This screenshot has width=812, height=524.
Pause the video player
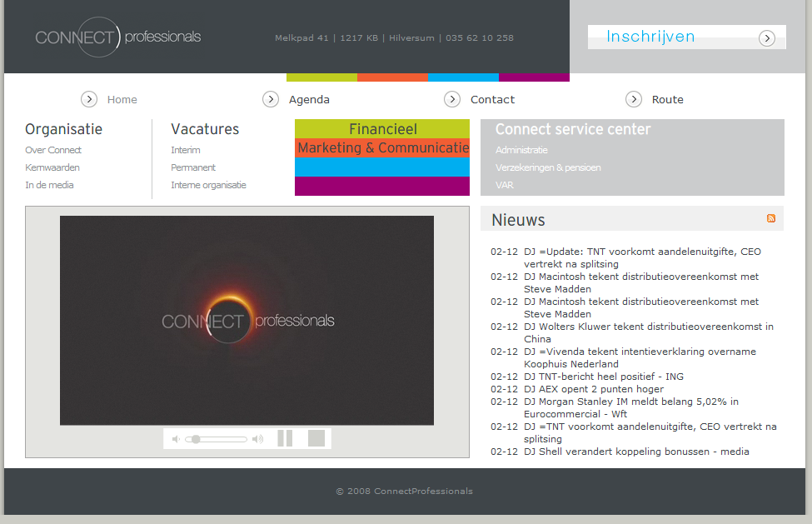[285, 438]
